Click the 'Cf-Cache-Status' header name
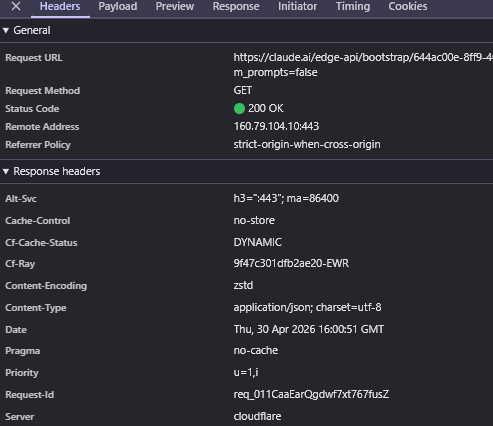This screenshot has width=493, height=426. point(41,243)
